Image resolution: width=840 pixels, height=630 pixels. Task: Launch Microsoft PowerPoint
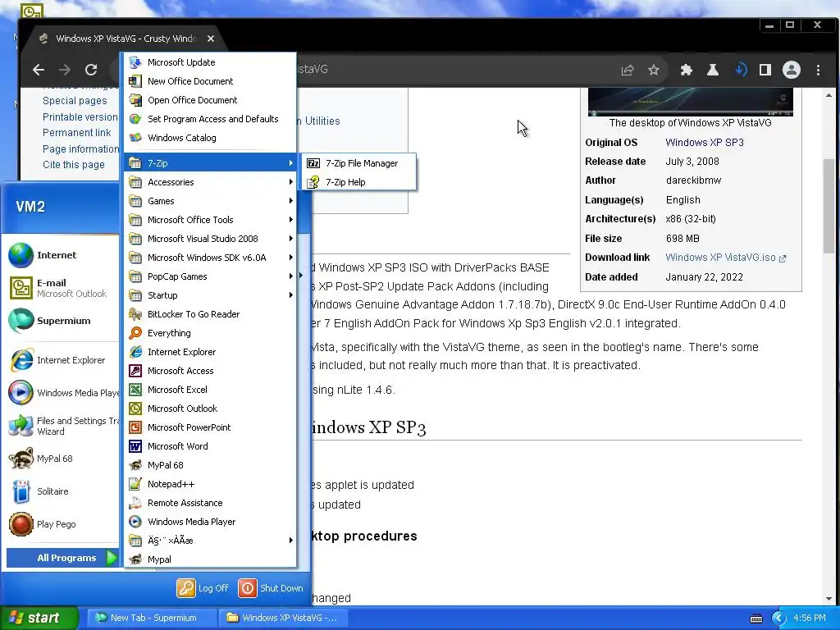pyautogui.click(x=210, y=427)
